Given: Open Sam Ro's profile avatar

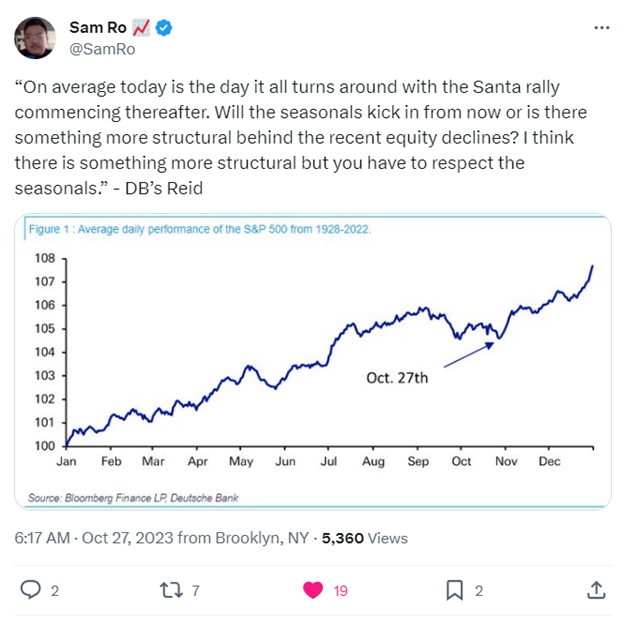Looking at the screenshot, I should point(35,37).
